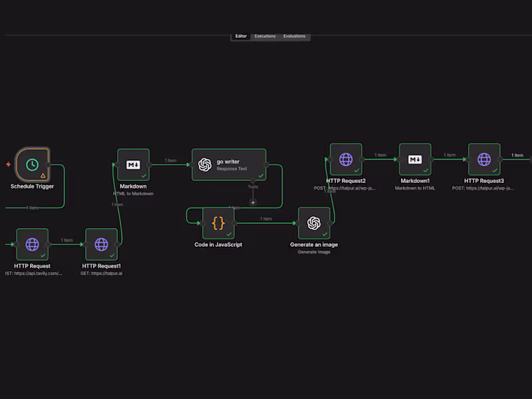Click the OpenAI icon on go writer node
This screenshot has width=532, height=399.
[205, 163]
